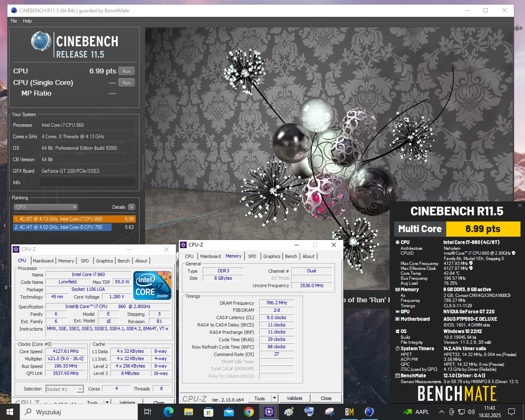
Task: Click Validate in right CPU-Z window
Action: [294, 398]
